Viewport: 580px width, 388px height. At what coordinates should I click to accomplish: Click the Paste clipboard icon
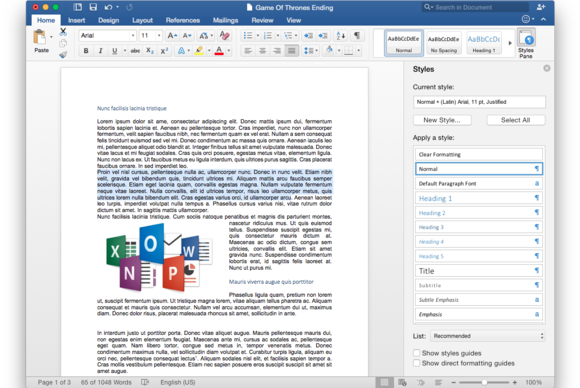pyautogui.click(x=40, y=37)
